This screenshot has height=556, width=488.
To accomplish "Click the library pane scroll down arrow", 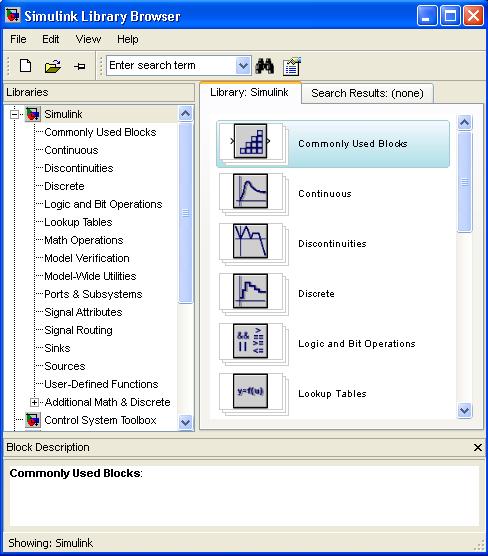I will coord(465,410).
